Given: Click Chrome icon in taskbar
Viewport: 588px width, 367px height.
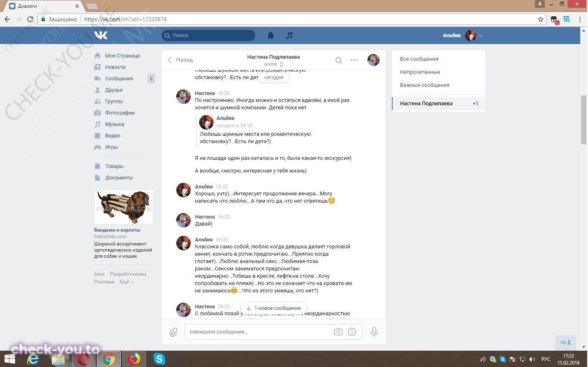Looking at the screenshot, I should (x=108, y=359).
